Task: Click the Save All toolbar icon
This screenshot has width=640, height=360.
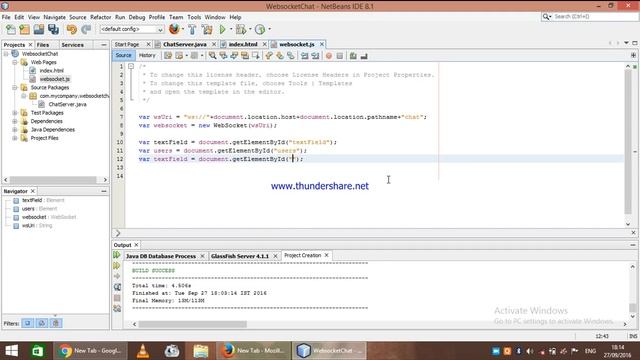Action: click(53, 29)
